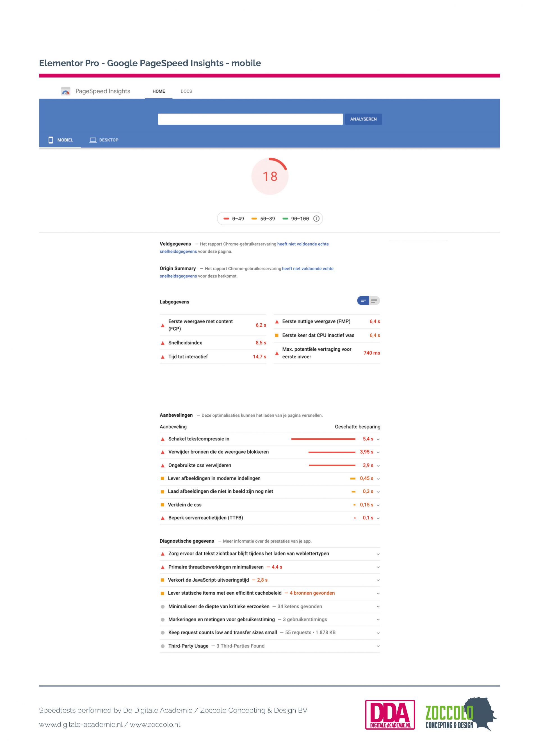Image resolution: width=539 pixels, height=756 pixels.
Task: Click the 'Geschatte besparing' column header
Action: [x=357, y=427]
